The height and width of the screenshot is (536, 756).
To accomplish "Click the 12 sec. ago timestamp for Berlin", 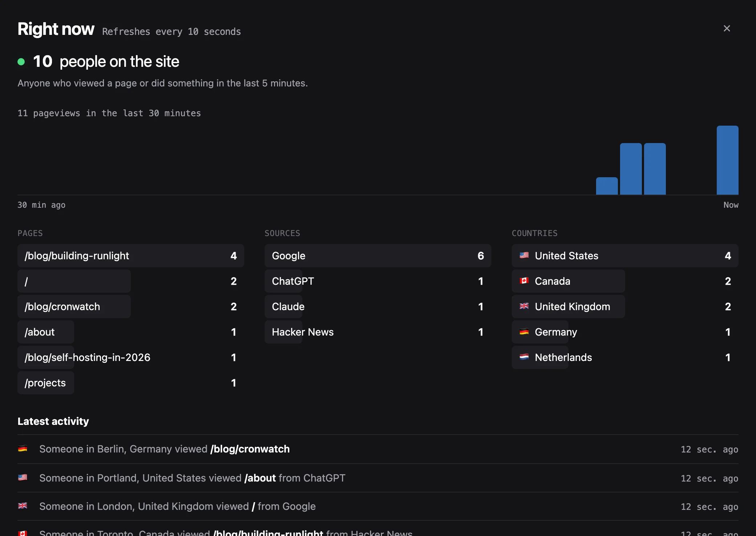I will (x=709, y=449).
